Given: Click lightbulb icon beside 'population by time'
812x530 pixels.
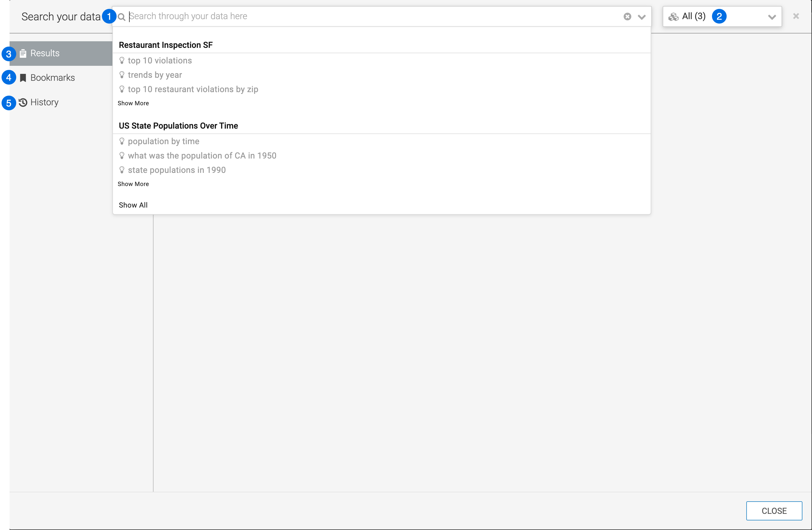Looking at the screenshot, I should point(122,141).
